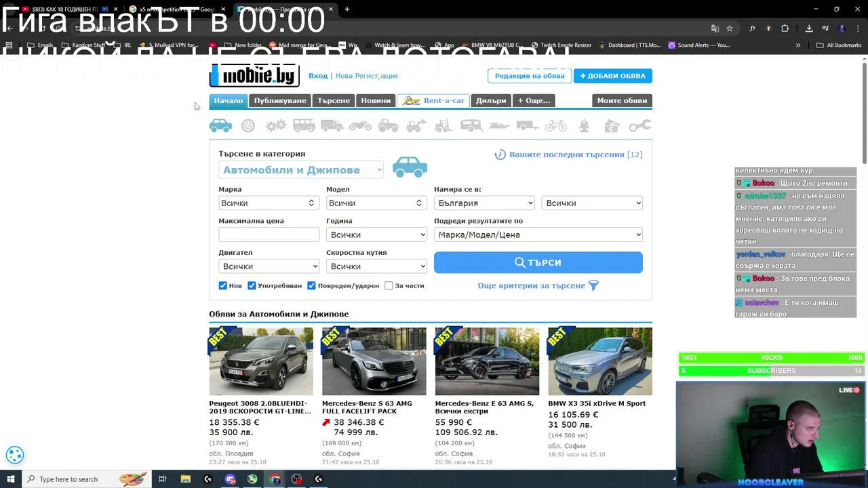Viewport: 868px width, 488px height.
Task: Open the Модел dropdown
Action: [x=376, y=203]
